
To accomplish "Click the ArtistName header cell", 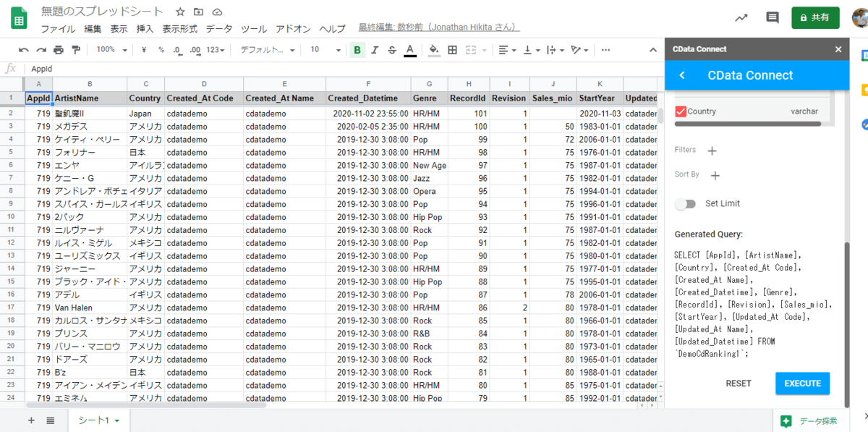I will click(90, 98).
